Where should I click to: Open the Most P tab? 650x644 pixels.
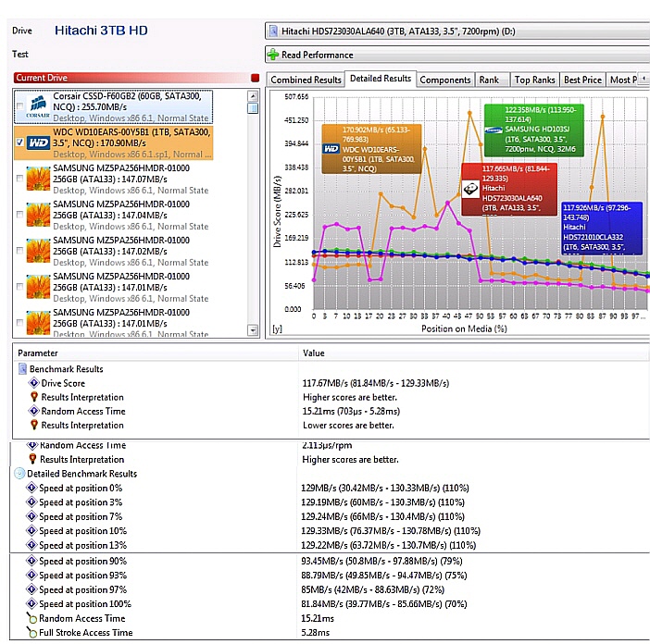coord(622,80)
